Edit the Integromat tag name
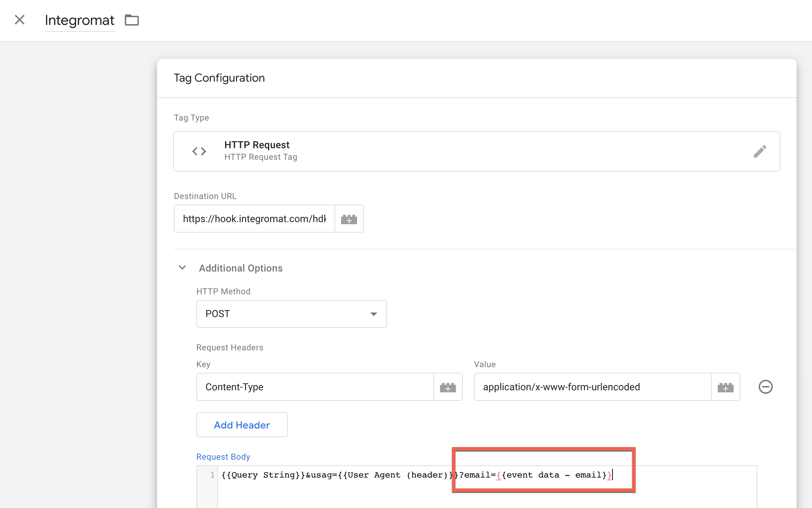The image size is (812, 508). coord(80,20)
